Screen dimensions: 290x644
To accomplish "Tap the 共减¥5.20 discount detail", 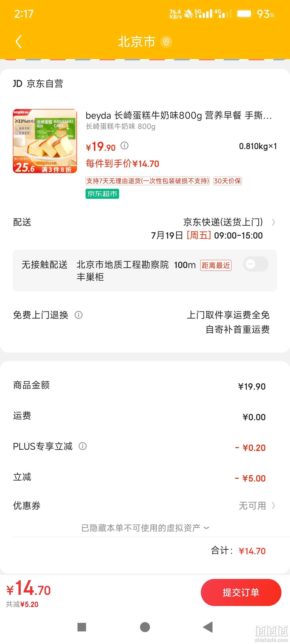I will click(x=22, y=604).
